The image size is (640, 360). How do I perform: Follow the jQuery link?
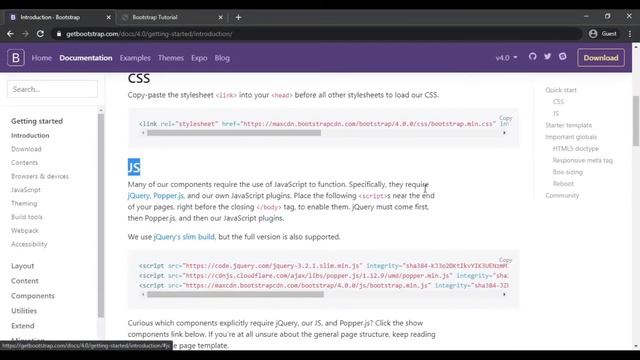coord(138,196)
